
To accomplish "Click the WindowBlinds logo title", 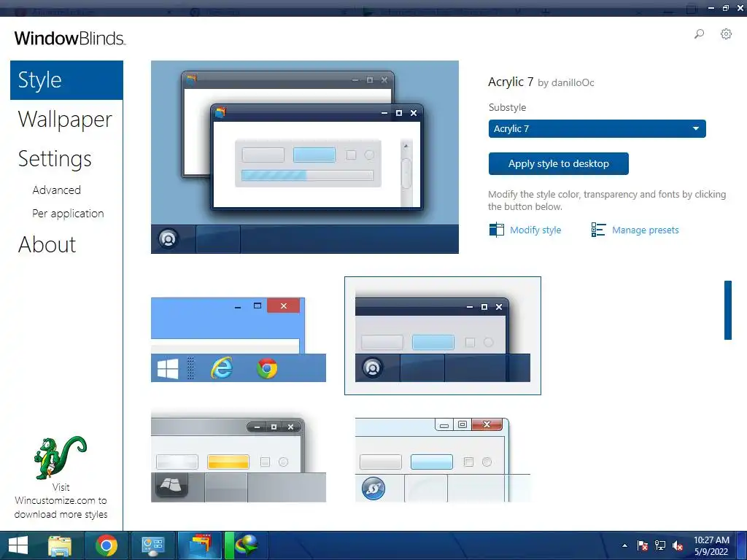I will [x=70, y=38].
